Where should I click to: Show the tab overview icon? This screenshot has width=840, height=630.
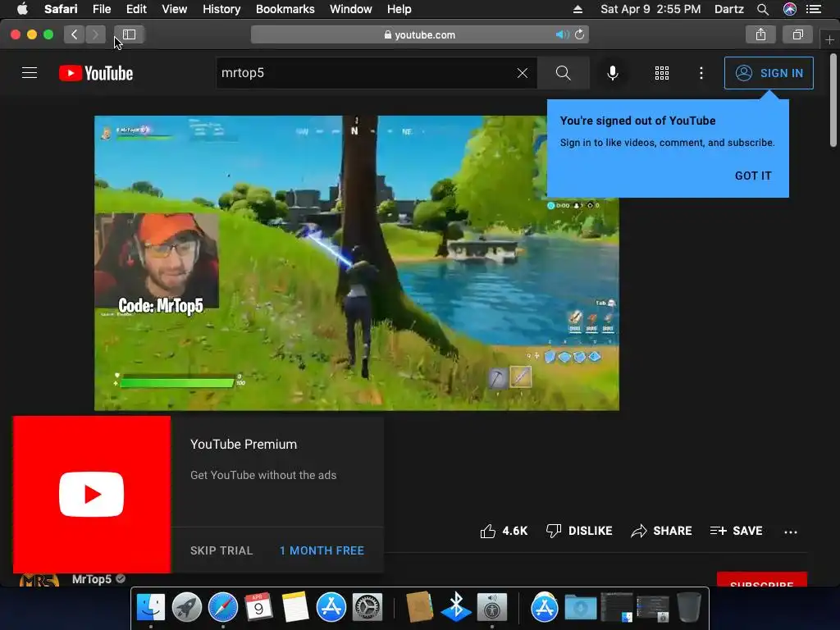[797, 34]
